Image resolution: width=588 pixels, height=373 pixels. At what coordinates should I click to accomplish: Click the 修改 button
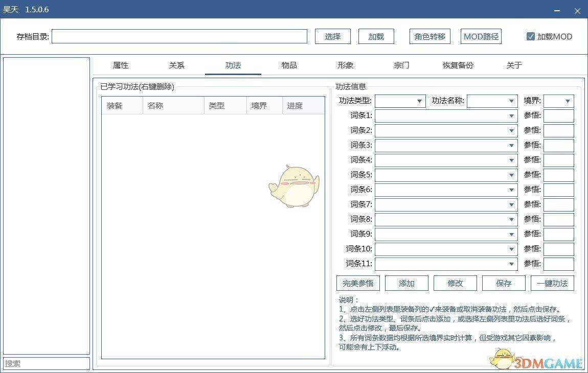[x=455, y=283]
